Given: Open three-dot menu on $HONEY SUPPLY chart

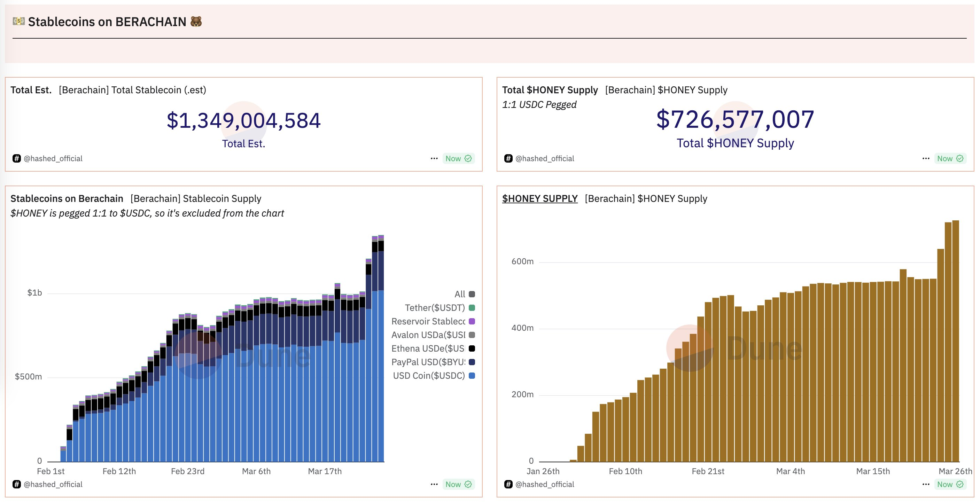Looking at the screenshot, I should [926, 484].
